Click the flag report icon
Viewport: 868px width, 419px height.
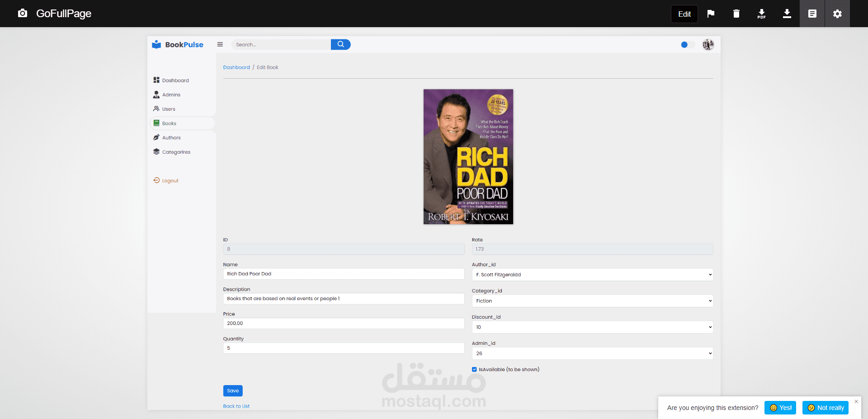pos(711,14)
